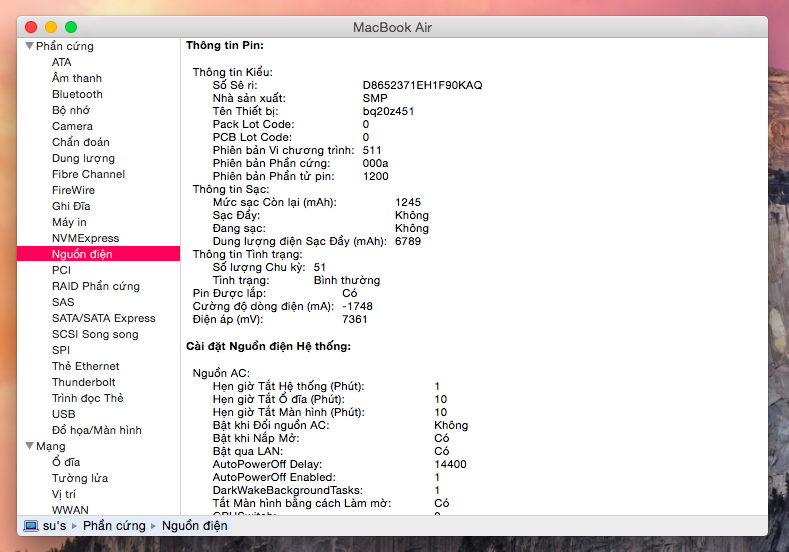Image resolution: width=789 pixels, height=552 pixels.
Task: Select Bộ nhớ in the sidebar
Action: [71, 110]
